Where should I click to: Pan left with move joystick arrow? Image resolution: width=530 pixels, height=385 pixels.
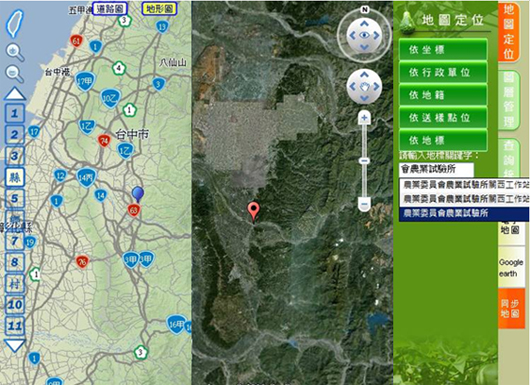click(x=352, y=87)
